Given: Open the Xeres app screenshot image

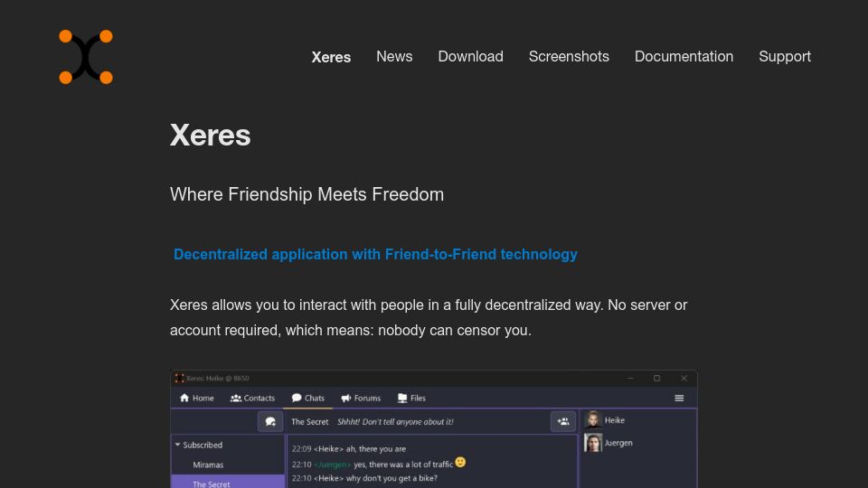Looking at the screenshot, I should coord(433,428).
